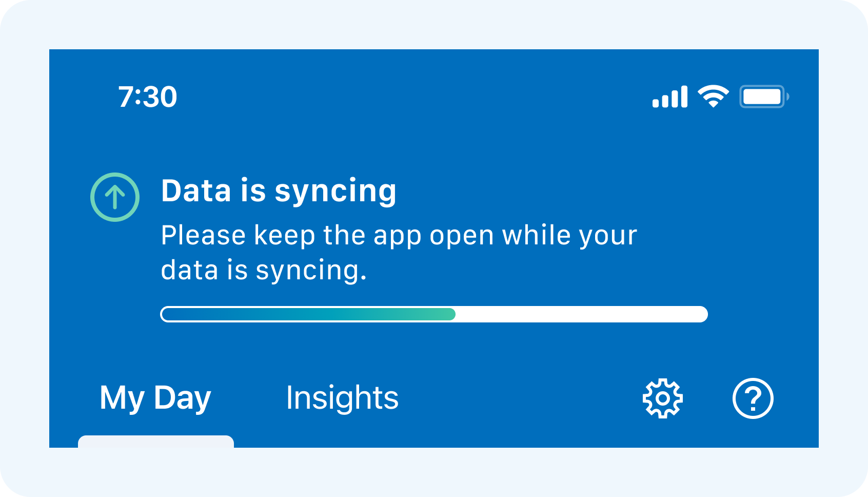Click the white unfilled part of progress bar
The width and height of the screenshot is (868, 497).
pos(580,314)
